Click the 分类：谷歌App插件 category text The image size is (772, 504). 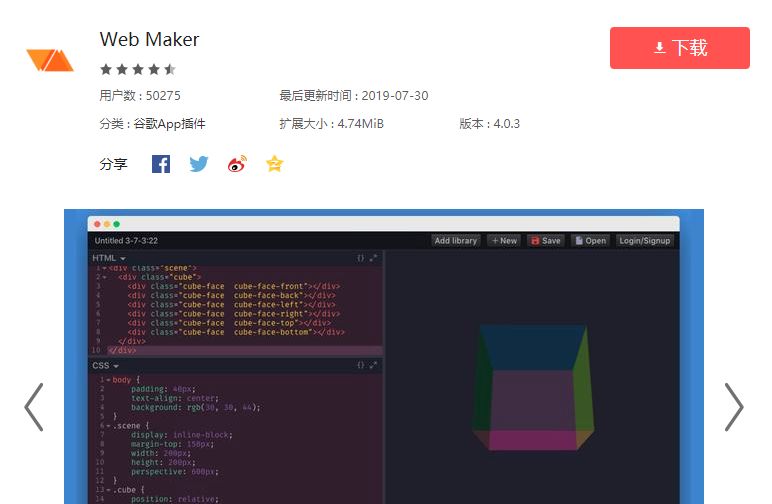coord(152,124)
